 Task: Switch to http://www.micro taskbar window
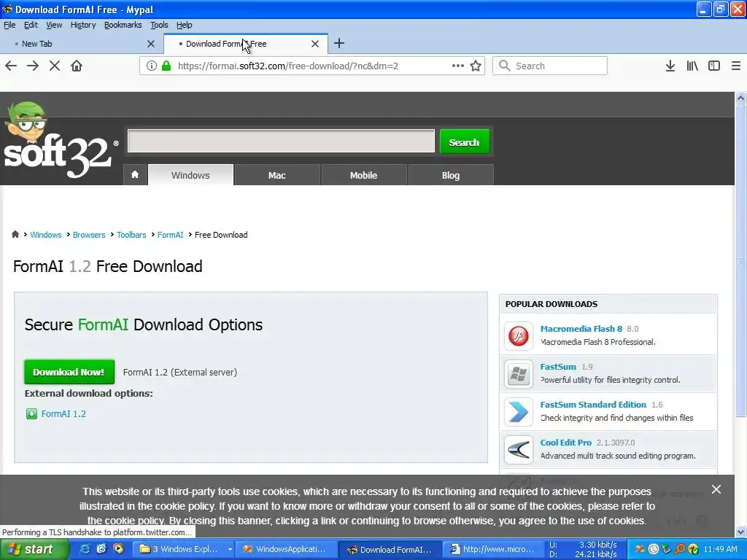pos(492,550)
